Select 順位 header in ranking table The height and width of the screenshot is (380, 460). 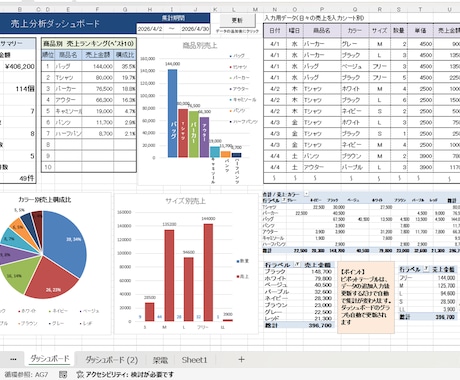click(x=48, y=55)
